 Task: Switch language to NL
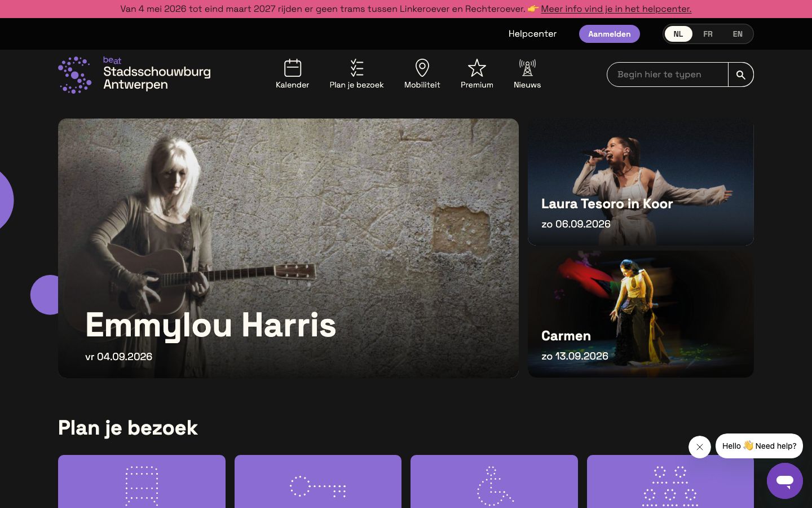pos(678,34)
